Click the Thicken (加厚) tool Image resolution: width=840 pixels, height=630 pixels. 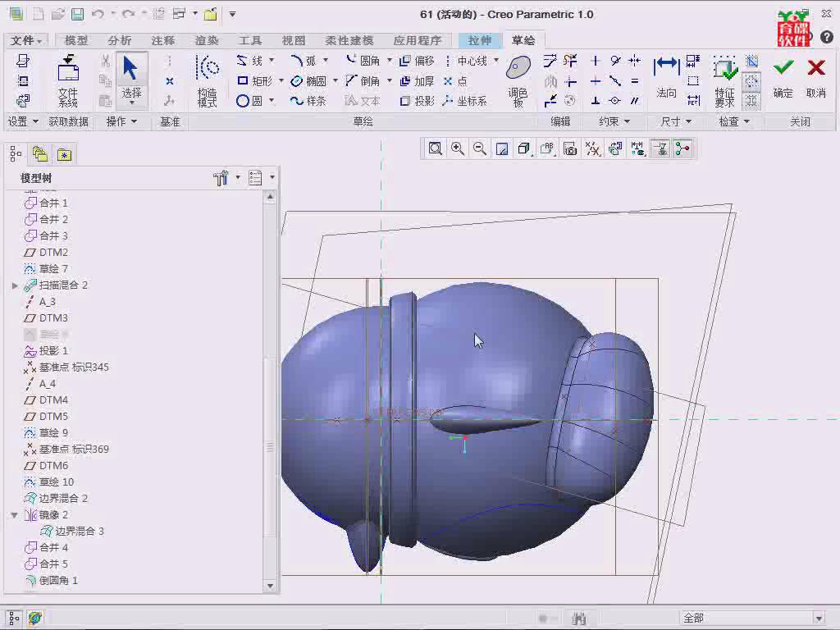[418, 81]
